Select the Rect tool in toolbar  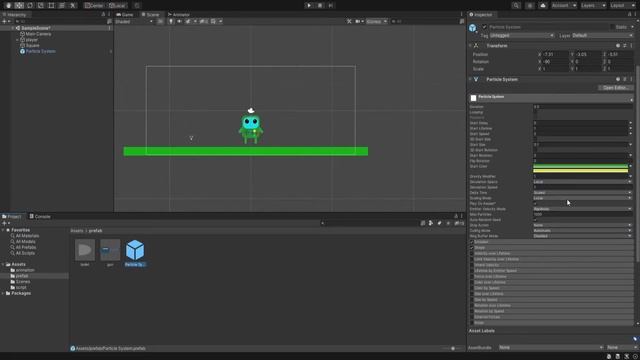click(51, 5)
